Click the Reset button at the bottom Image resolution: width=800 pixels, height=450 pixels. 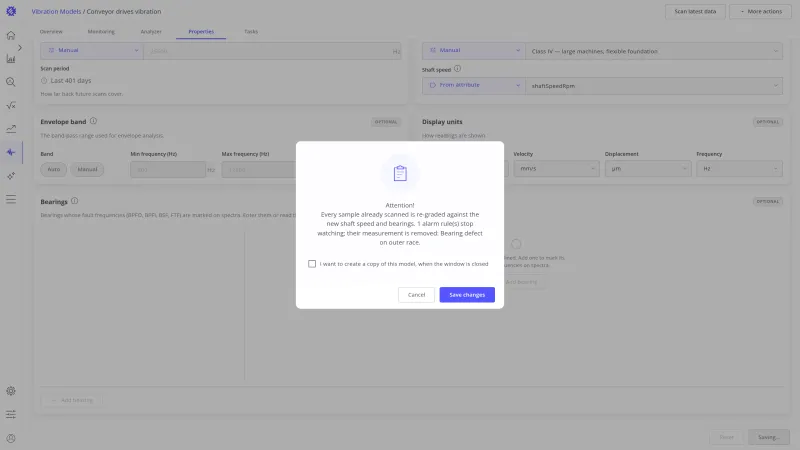727,437
